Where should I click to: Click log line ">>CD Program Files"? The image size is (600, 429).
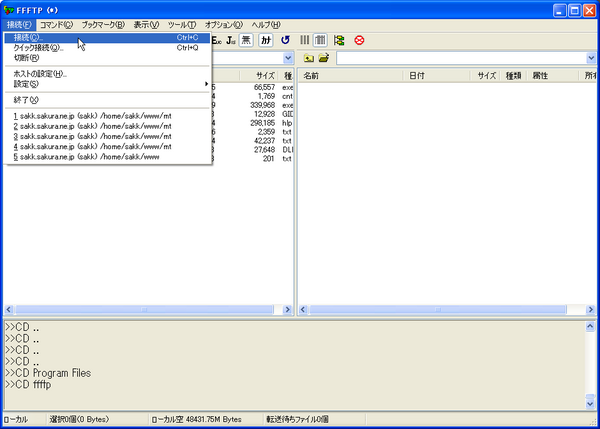[x=48, y=373]
